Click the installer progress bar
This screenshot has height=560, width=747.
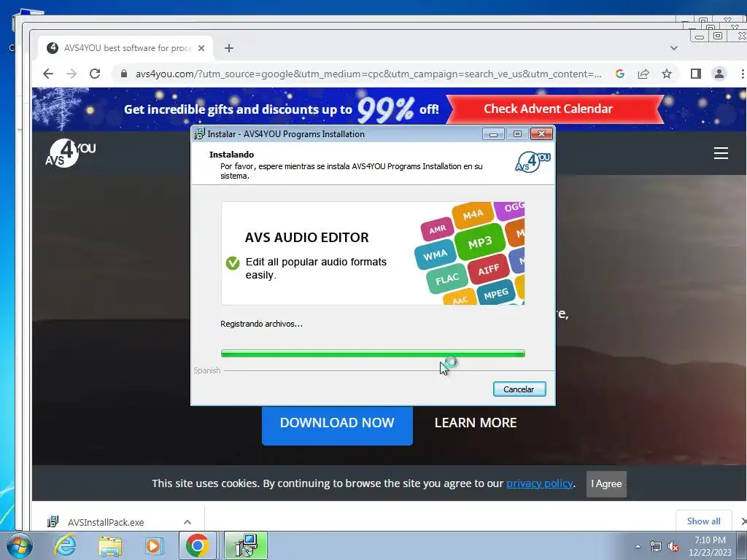pyautogui.click(x=373, y=354)
